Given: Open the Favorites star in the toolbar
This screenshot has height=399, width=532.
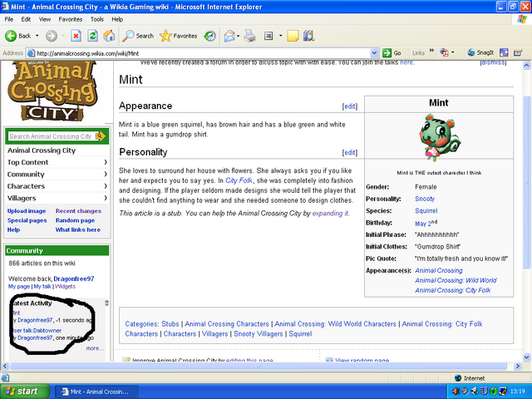Looking at the screenshot, I should click(179, 36).
